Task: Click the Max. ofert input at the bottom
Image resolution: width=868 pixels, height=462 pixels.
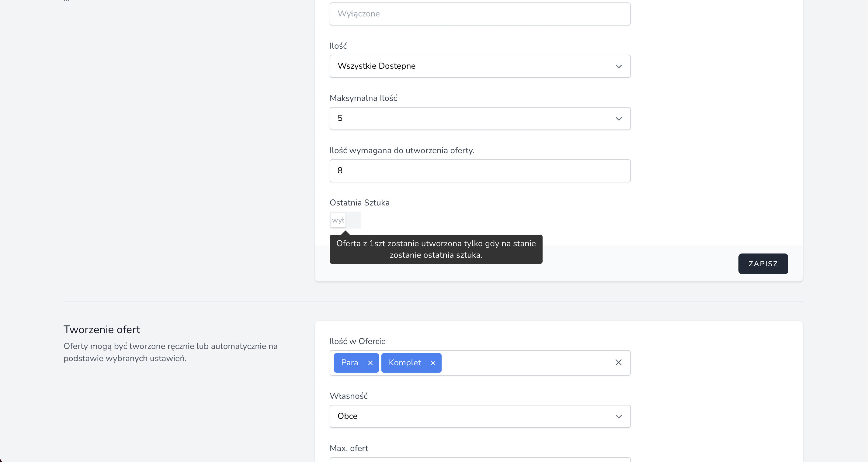Action: (480, 461)
